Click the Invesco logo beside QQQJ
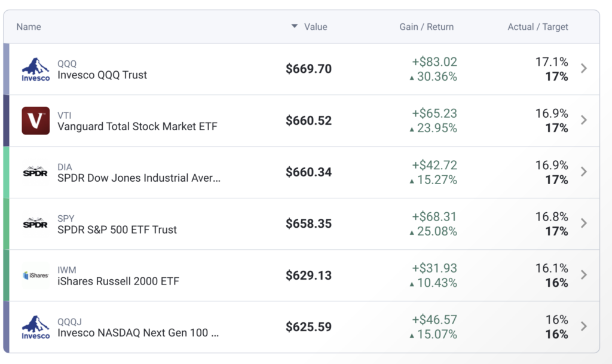The image size is (612, 364). click(x=36, y=327)
